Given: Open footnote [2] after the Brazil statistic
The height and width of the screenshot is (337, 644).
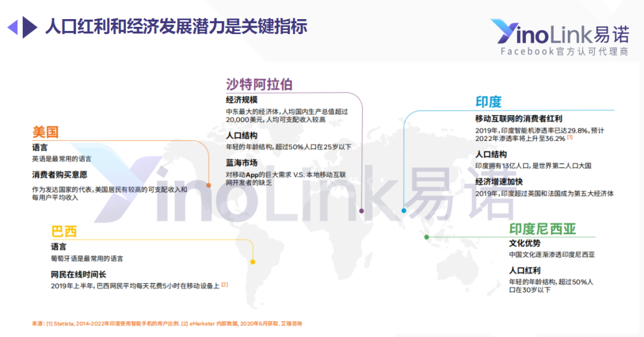Looking at the screenshot, I should click(x=225, y=285).
